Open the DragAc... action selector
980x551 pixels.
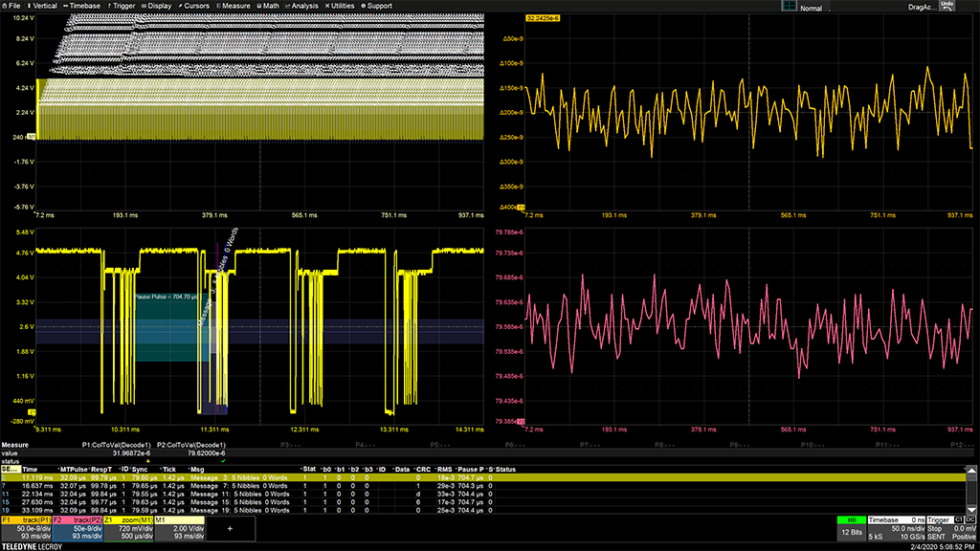click(922, 7)
